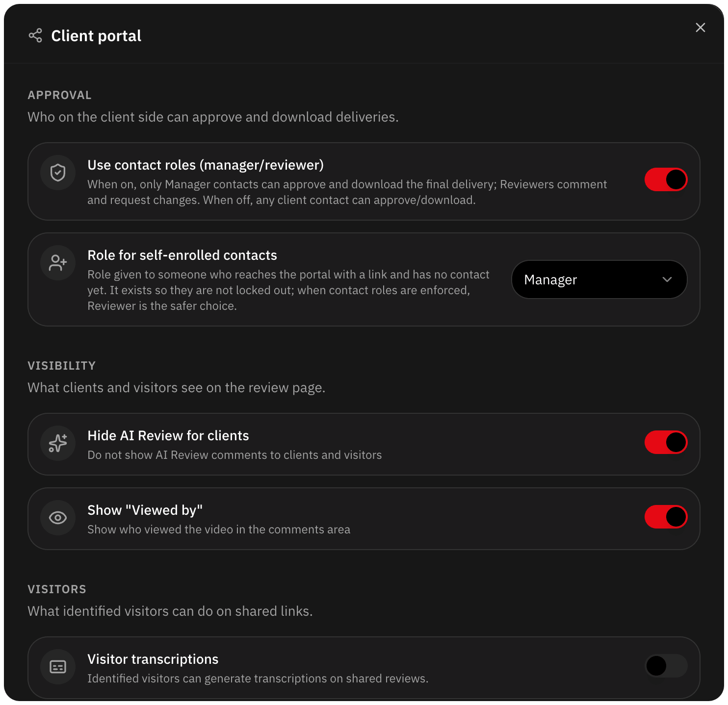Click the VISITORS section heading
728x705 pixels.
point(57,589)
